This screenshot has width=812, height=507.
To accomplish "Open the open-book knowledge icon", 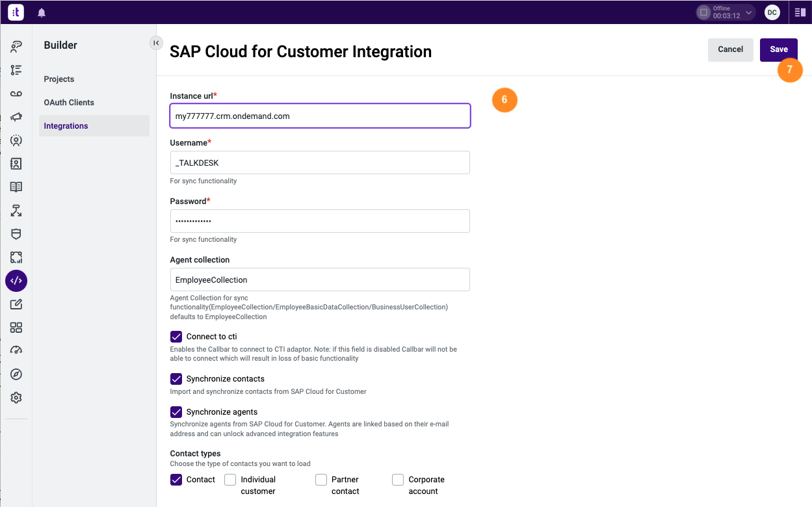I will (x=16, y=187).
